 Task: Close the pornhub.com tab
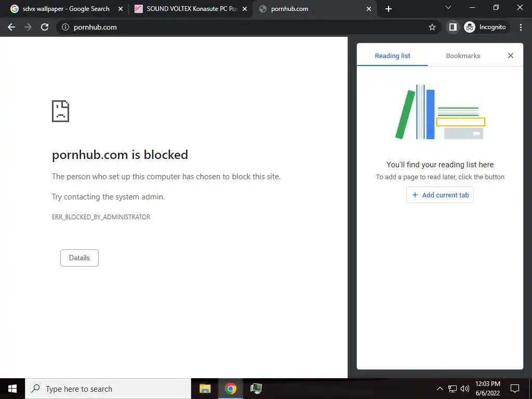click(x=369, y=9)
